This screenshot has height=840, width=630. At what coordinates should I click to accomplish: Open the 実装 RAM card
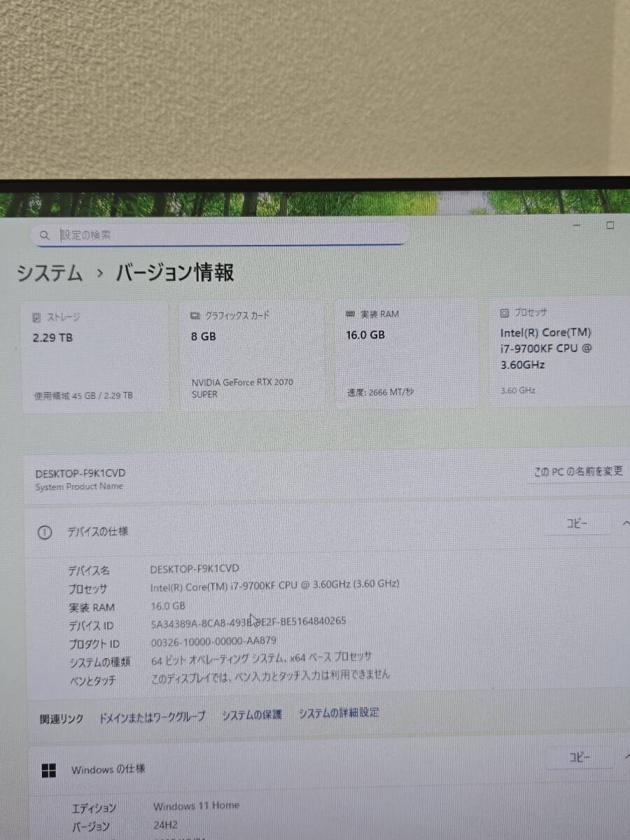(x=407, y=354)
